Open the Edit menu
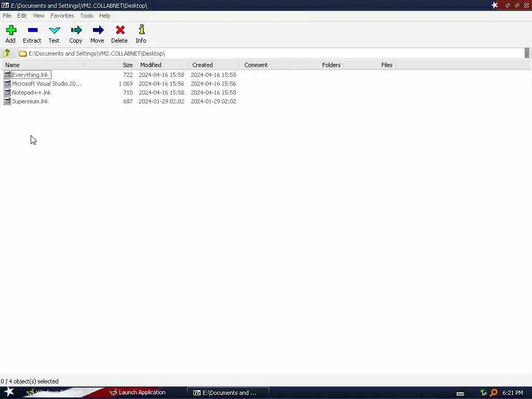The image size is (532, 399). [22, 16]
